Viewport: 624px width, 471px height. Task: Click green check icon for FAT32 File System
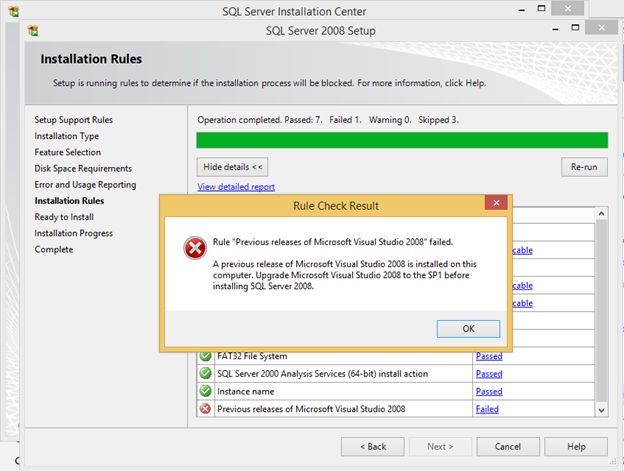[x=205, y=356]
